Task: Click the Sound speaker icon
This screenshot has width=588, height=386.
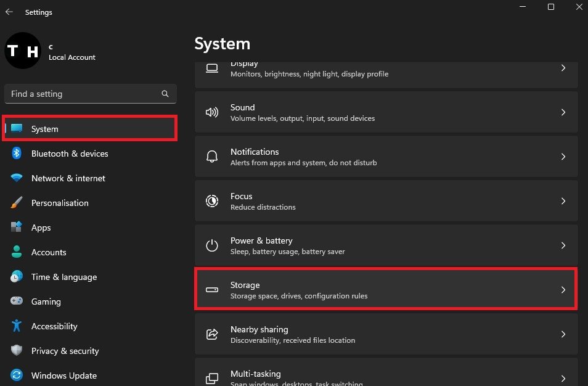Action: click(212, 112)
